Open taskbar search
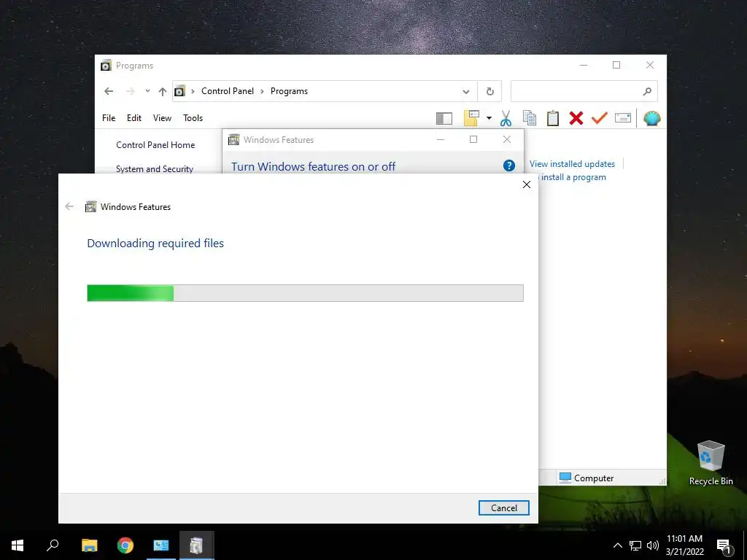The width and height of the screenshot is (747, 560). tap(53, 545)
